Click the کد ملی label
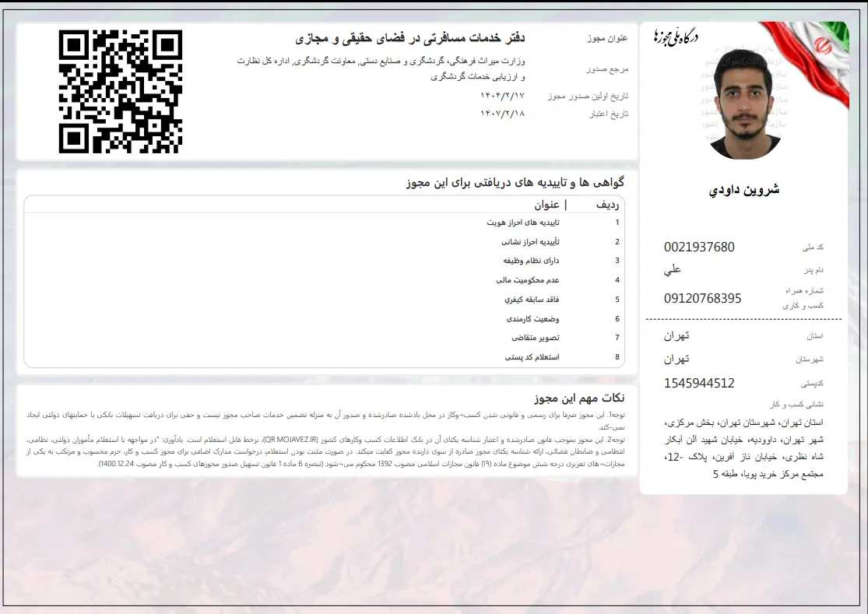This screenshot has width=868, height=614. point(813,247)
